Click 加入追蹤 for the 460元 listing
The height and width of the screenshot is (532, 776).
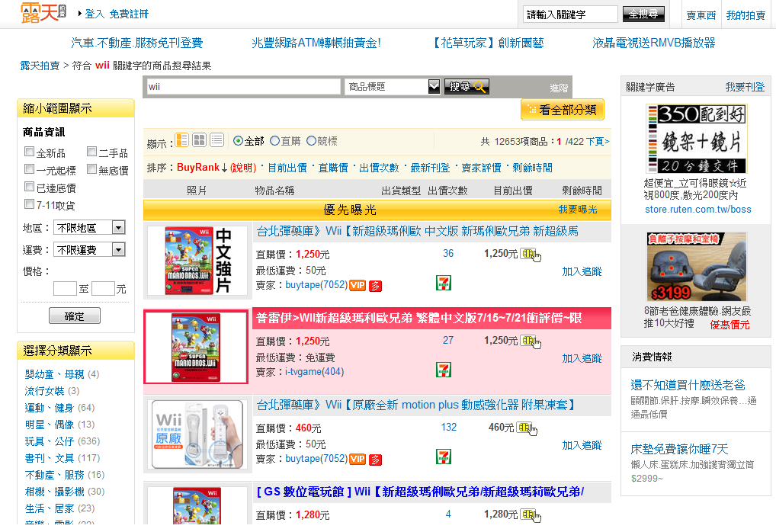582,445
